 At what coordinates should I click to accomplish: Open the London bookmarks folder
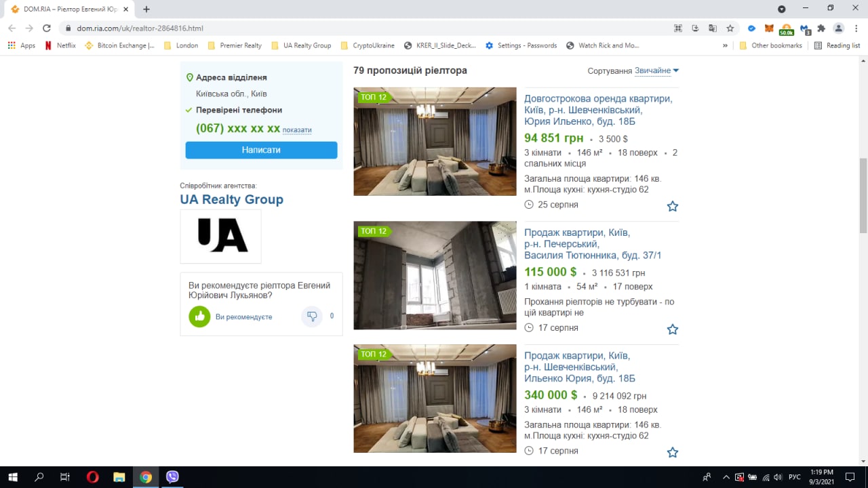(181, 45)
